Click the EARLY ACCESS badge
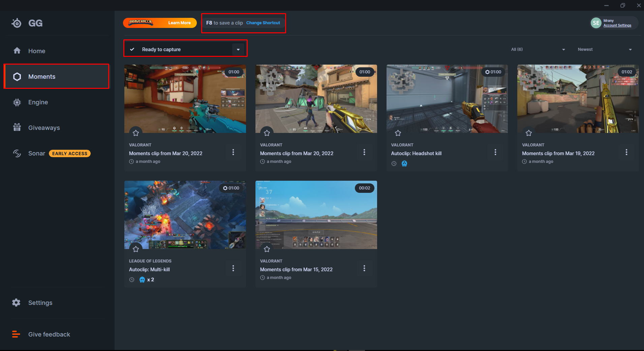Viewport: 644px width, 351px height. click(70, 153)
